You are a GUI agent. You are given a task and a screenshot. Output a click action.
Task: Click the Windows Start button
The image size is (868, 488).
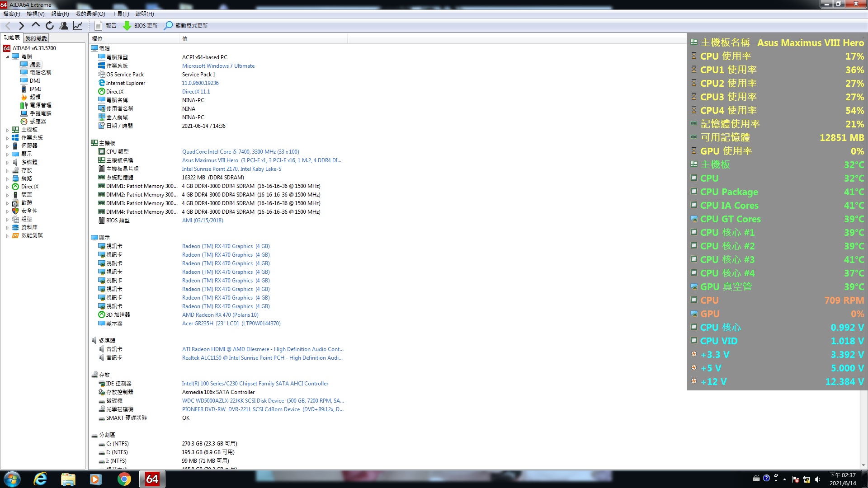click(x=12, y=479)
